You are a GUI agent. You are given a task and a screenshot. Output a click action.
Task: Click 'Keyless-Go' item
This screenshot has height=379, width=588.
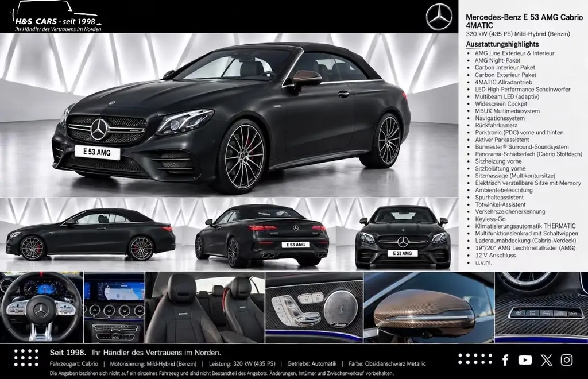point(490,219)
